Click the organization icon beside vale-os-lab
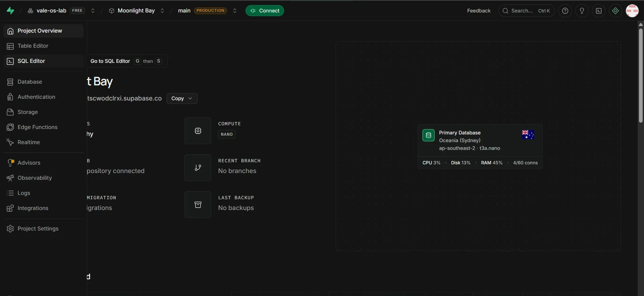This screenshot has width=644, height=296. point(30,11)
